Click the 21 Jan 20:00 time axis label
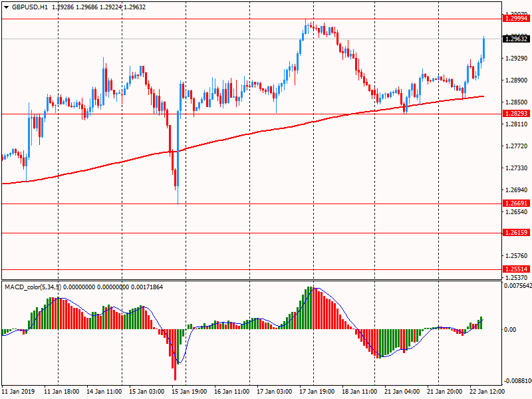This screenshot has width=532, height=399. tap(444, 392)
